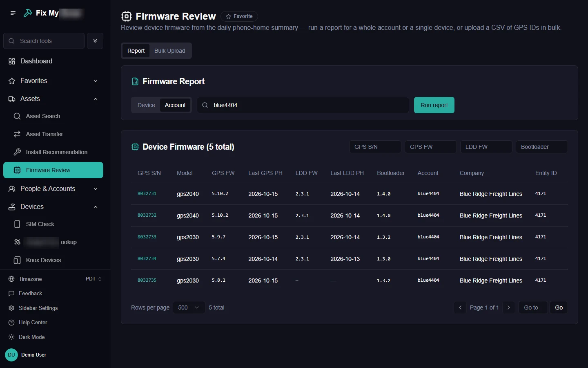Click the People & Accounts users icon
The image size is (588, 368).
[12, 189]
